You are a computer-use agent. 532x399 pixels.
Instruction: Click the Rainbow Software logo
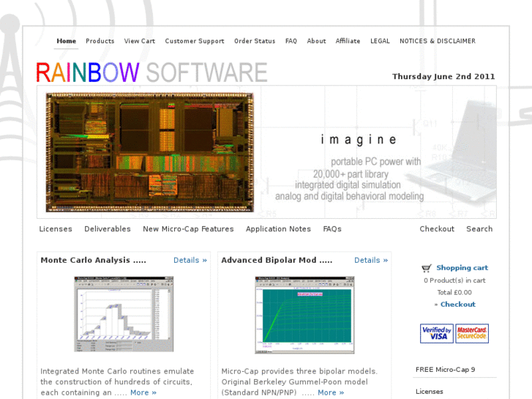click(x=151, y=72)
